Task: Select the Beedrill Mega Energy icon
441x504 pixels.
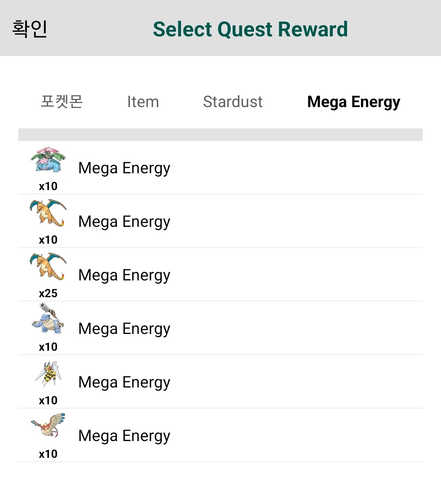Action: 48,374
